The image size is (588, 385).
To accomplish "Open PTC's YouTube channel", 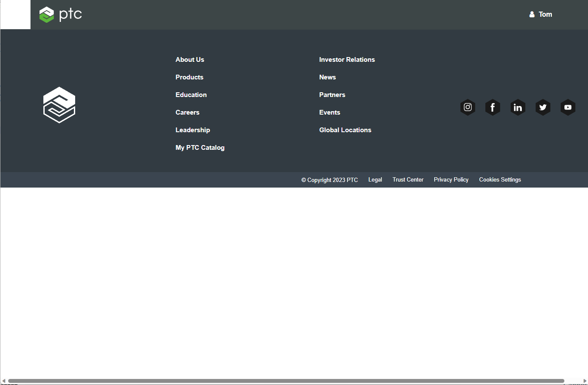I will [x=567, y=107].
